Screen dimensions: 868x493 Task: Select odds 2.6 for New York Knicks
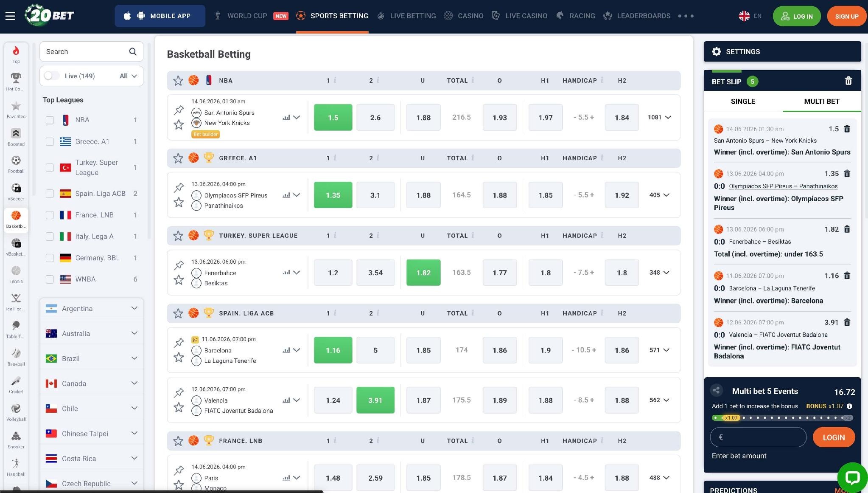tap(375, 117)
